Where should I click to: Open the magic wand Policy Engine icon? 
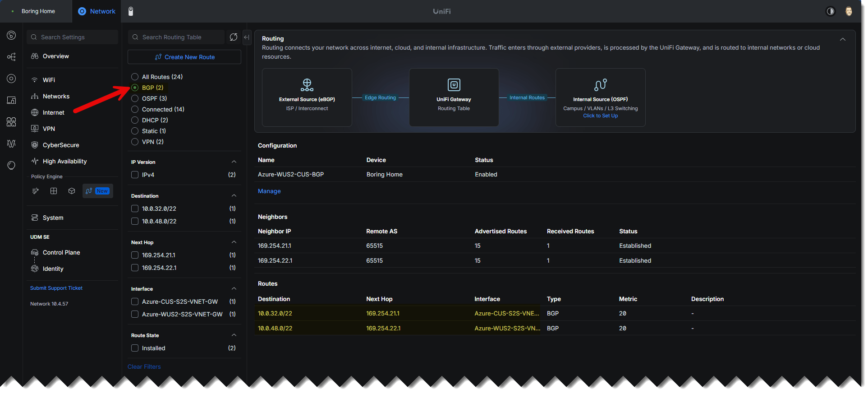tap(36, 191)
